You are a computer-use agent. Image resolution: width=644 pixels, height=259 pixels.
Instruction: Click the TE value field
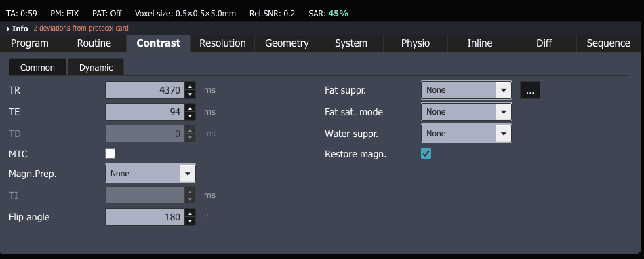(145, 112)
